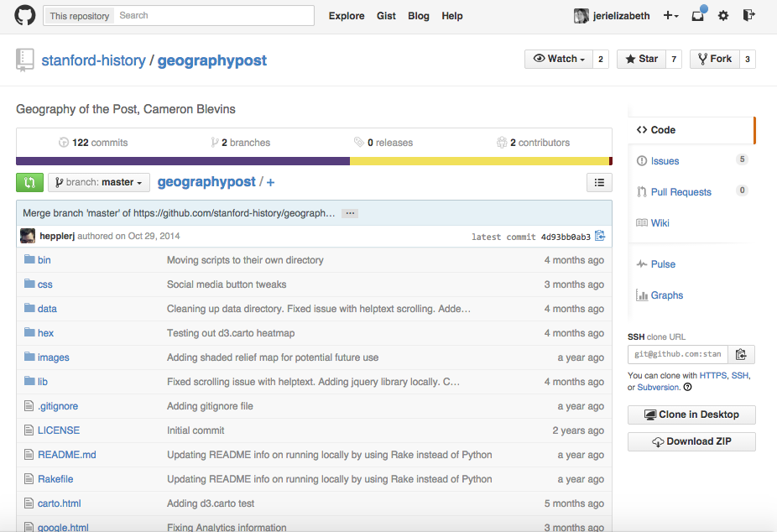This screenshot has height=532, width=777.
Task: Go to stanford-history organization page
Action: pyautogui.click(x=93, y=60)
